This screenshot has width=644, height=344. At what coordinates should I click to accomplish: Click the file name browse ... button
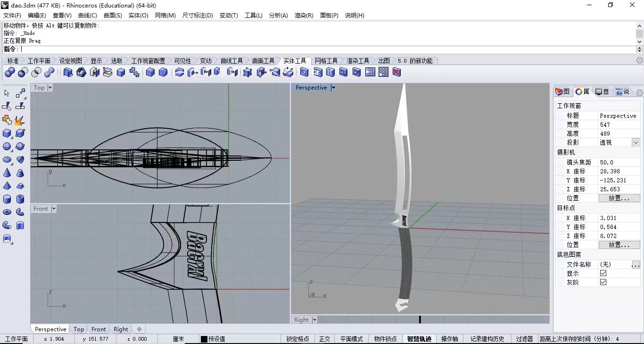pos(636,265)
